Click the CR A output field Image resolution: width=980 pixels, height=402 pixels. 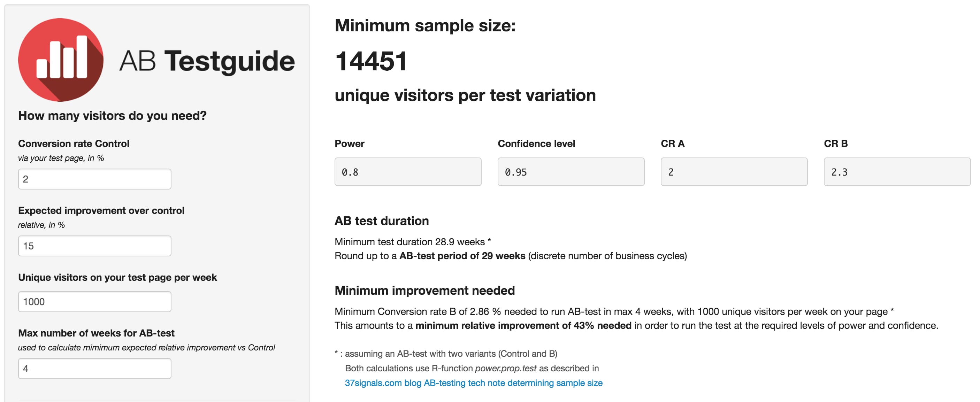[734, 172]
